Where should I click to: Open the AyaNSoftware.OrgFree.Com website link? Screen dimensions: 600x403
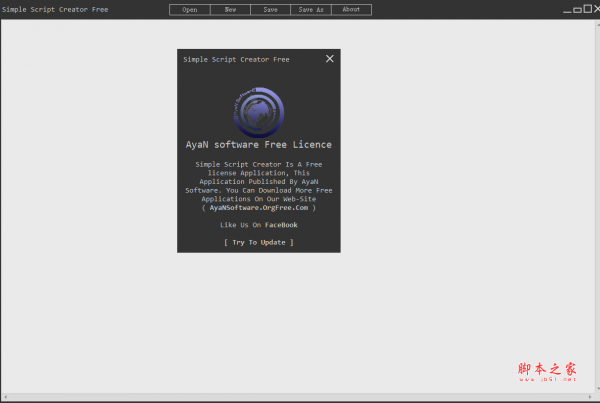[258, 208]
